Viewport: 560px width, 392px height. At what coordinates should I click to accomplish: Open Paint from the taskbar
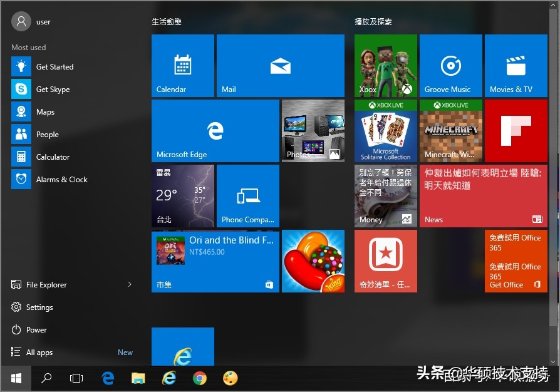click(x=230, y=378)
